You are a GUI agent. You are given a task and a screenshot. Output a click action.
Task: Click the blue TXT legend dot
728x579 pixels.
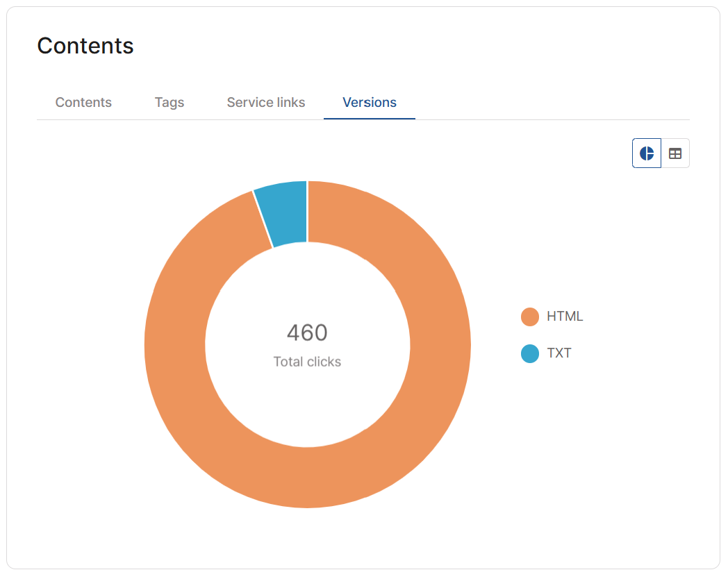530,353
